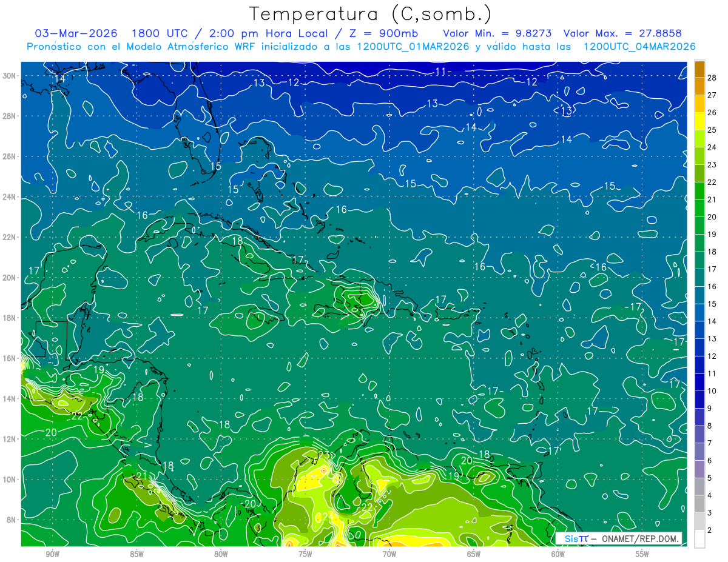Click the "65W" longitude axis label
The width and height of the screenshot is (728, 562).
click(x=474, y=554)
